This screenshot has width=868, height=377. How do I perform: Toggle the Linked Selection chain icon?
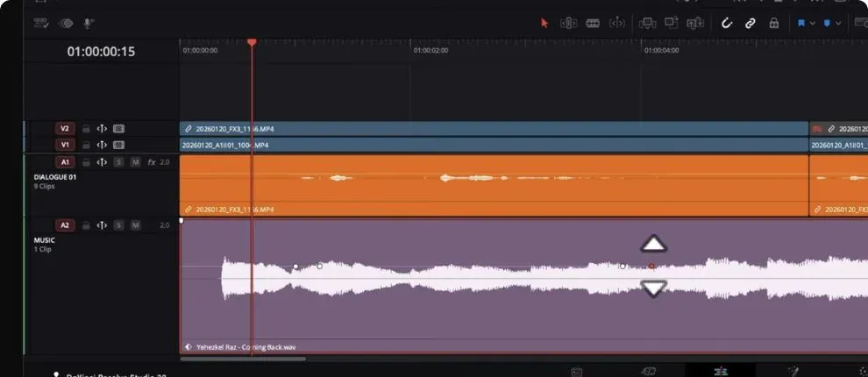[x=751, y=24]
